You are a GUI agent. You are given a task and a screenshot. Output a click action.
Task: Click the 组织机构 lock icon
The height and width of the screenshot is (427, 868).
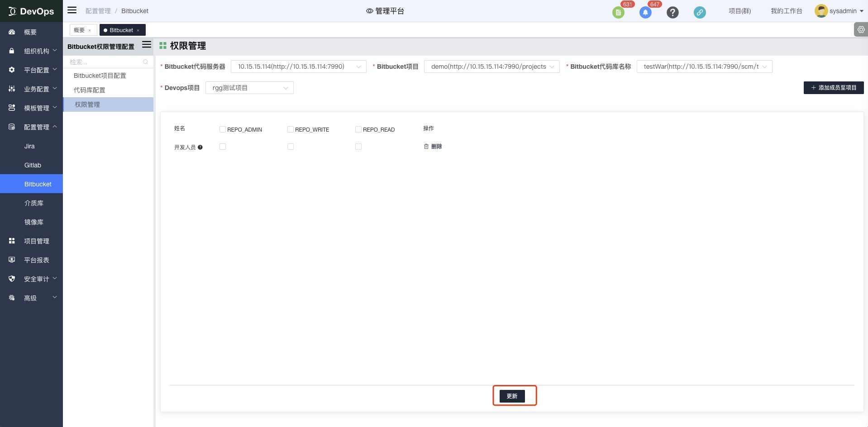[x=12, y=51]
